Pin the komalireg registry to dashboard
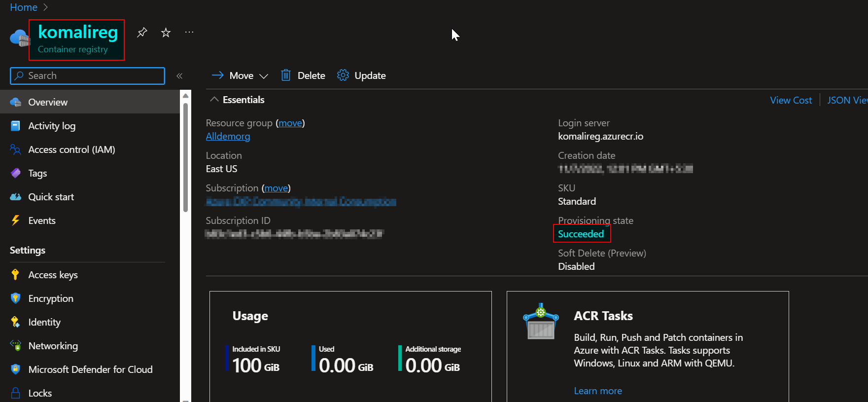The height and width of the screenshot is (402, 868). coord(142,33)
